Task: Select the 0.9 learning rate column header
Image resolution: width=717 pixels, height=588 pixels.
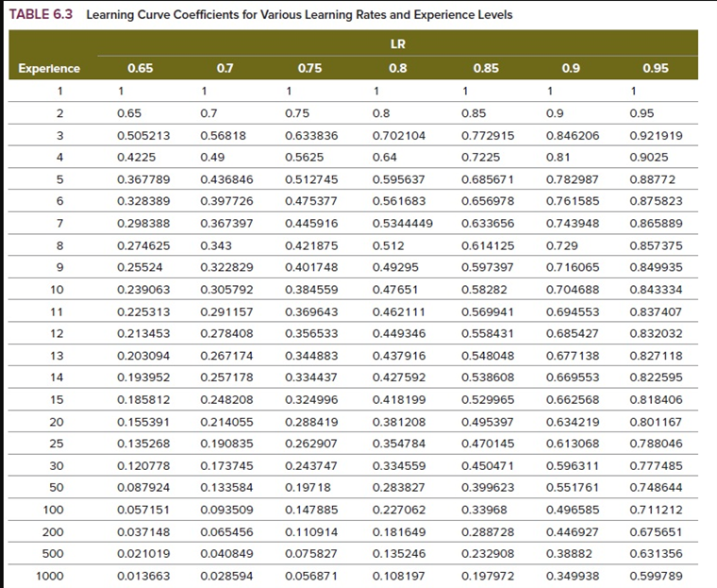Action: tap(571, 68)
